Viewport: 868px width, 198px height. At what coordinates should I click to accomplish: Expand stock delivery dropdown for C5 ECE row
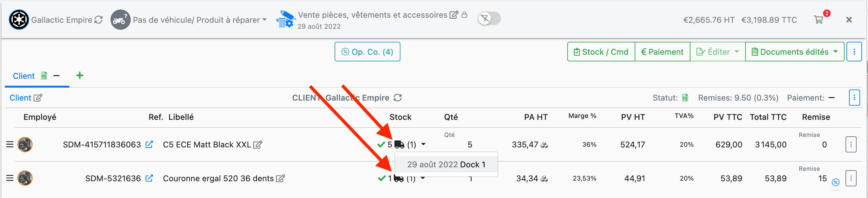click(x=424, y=145)
